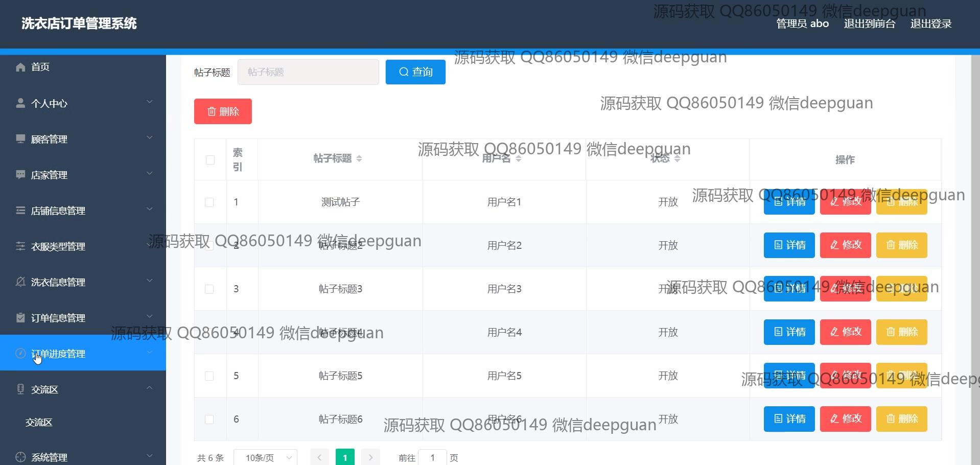Image resolution: width=980 pixels, height=465 pixels.
Task: Sort 帖子标题 column using sort arrows
Action: point(359,159)
